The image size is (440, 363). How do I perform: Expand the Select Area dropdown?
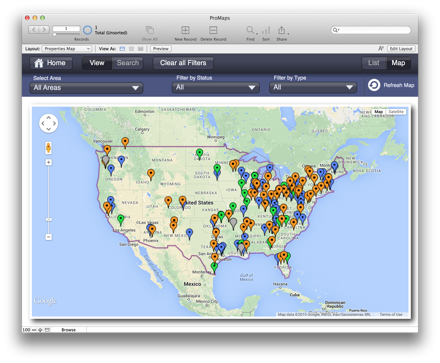click(x=86, y=88)
